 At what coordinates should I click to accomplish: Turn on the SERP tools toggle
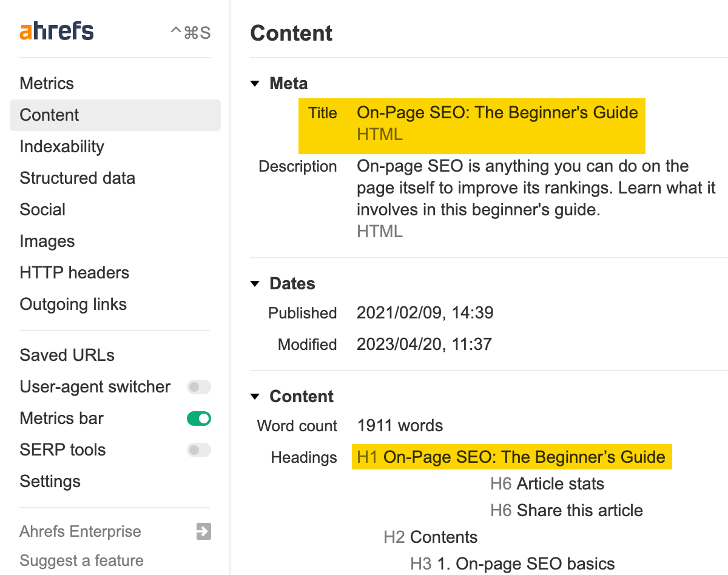click(x=198, y=450)
